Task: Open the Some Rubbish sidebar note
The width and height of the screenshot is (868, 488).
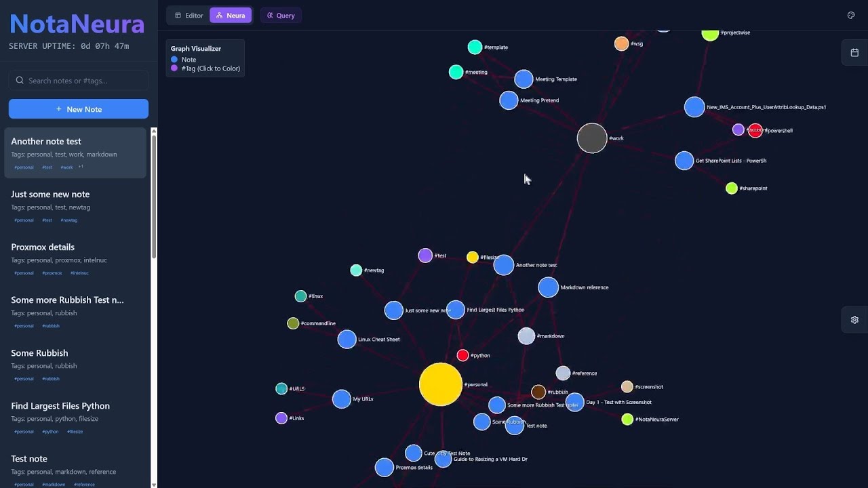Action: click(x=75, y=365)
